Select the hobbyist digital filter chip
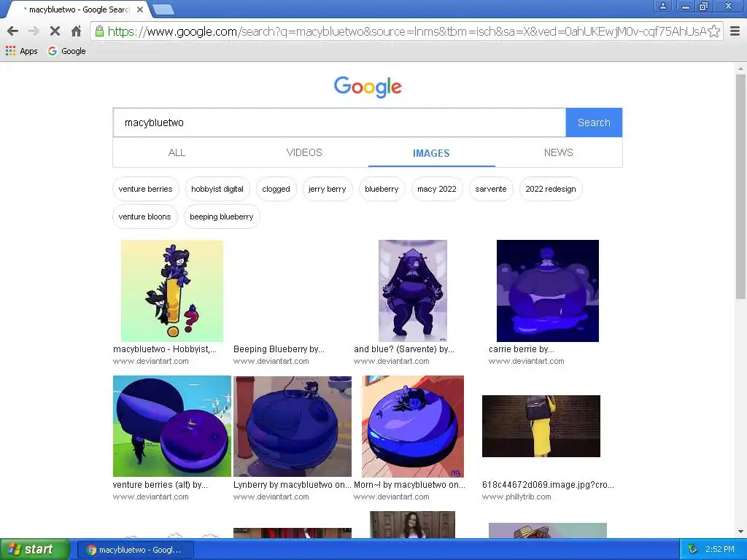The height and width of the screenshot is (560, 747). (217, 189)
